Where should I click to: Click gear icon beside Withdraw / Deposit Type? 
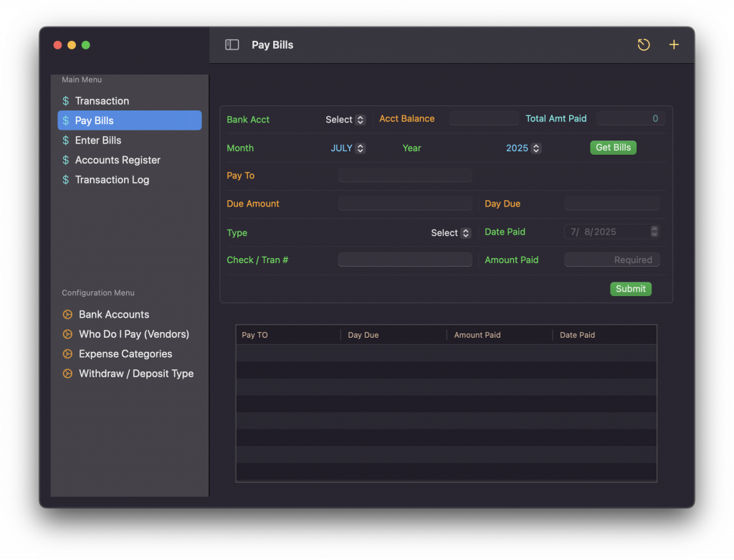click(67, 374)
